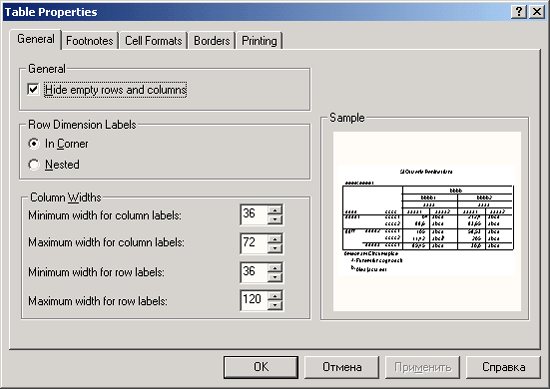Increase maximum width for column labels
Screen dimensions: 550x389
(x=275, y=239)
